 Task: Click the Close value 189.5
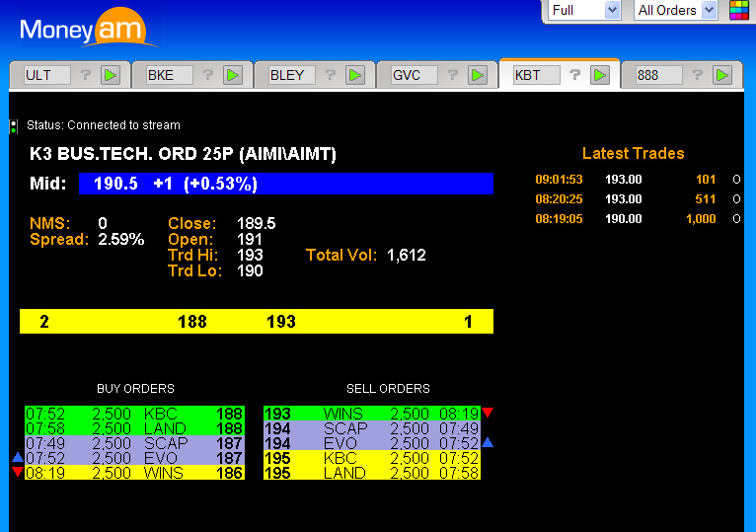(x=256, y=223)
